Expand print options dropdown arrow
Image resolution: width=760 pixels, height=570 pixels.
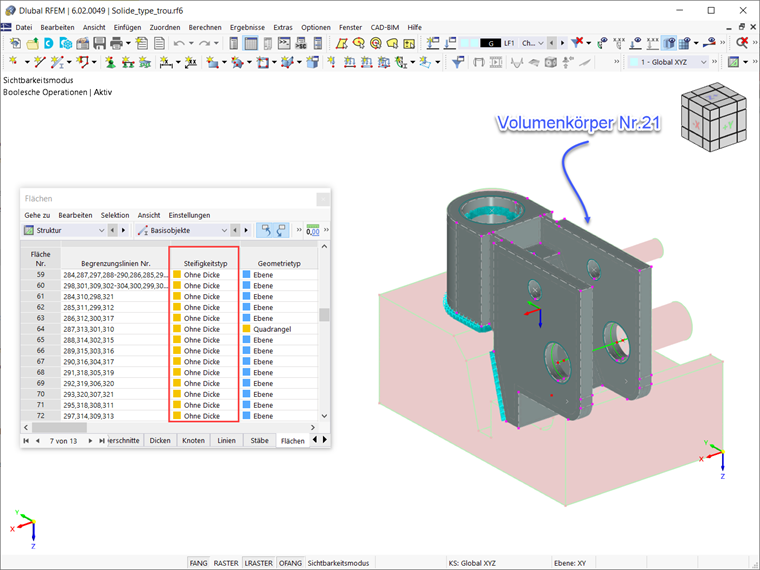128,43
